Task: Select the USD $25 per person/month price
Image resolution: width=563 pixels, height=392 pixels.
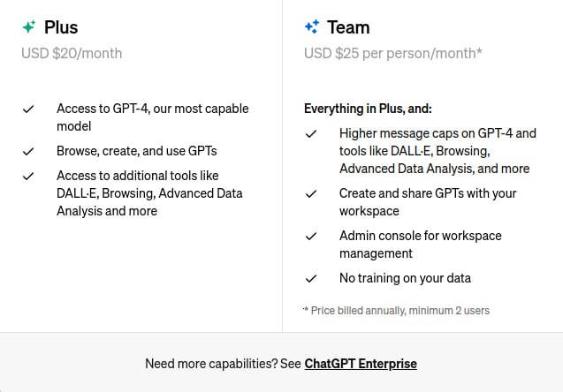Action: tap(392, 53)
